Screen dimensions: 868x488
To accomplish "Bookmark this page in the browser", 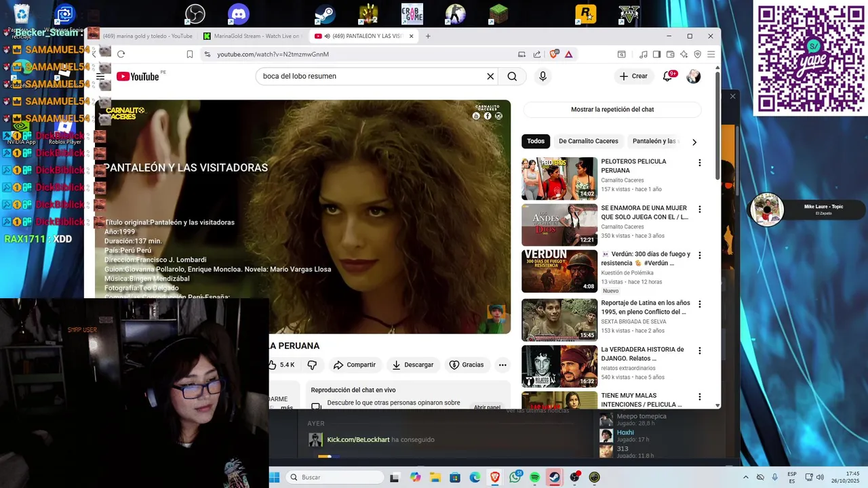I will point(190,54).
